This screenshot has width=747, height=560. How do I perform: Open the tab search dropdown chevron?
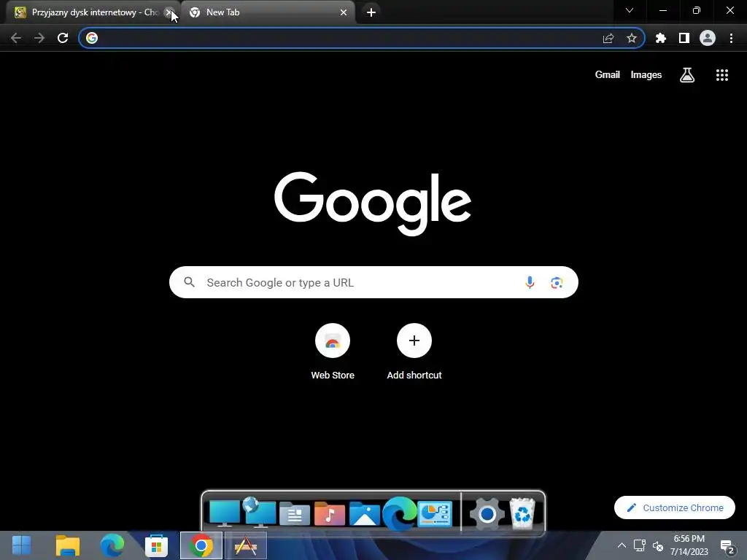(630, 10)
